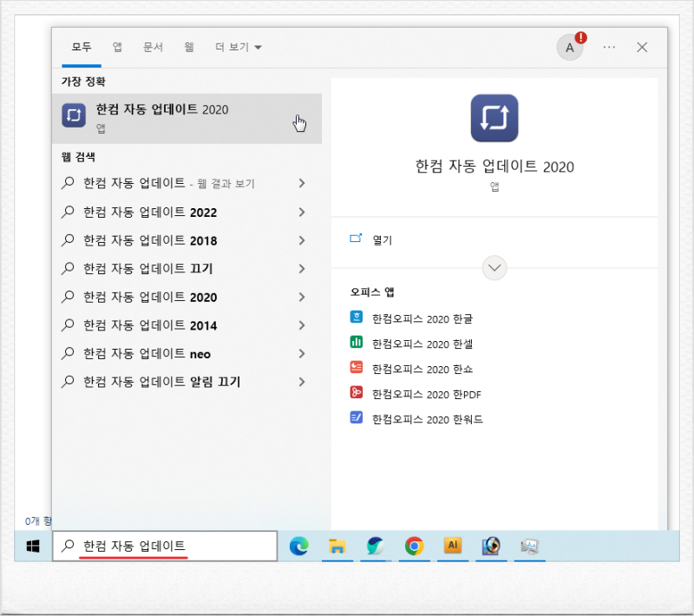Viewport: 694px width, 616px height.
Task: Click the 한셀 app icon
Action: 357,342
